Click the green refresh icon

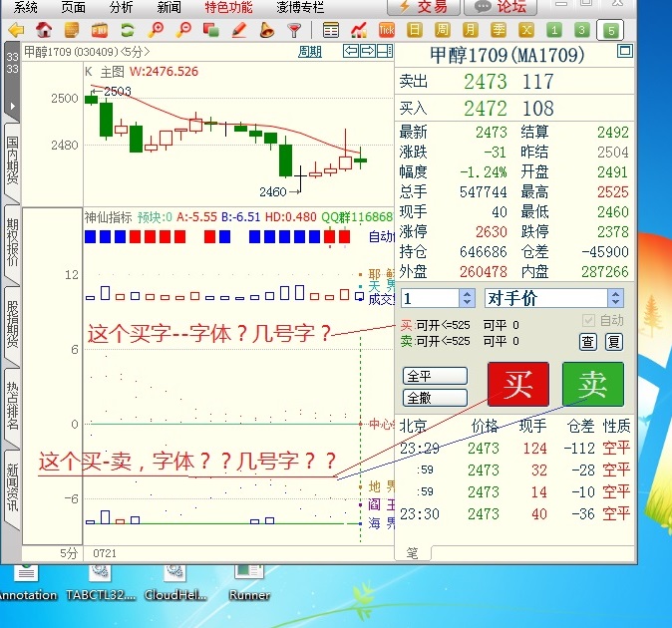[x=128, y=30]
